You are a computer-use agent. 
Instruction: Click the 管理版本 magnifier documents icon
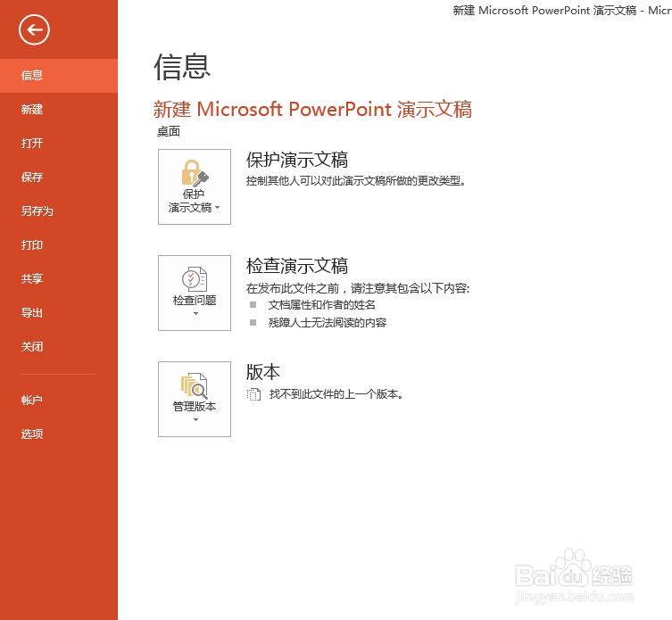click(195, 385)
